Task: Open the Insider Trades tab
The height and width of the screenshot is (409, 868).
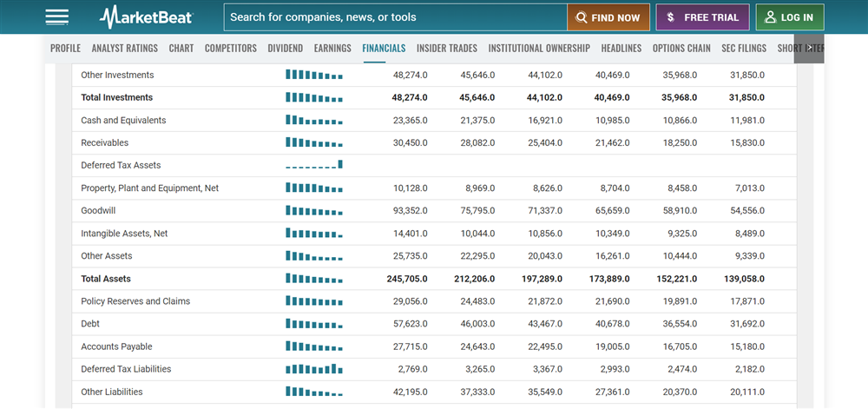Action: coord(446,49)
